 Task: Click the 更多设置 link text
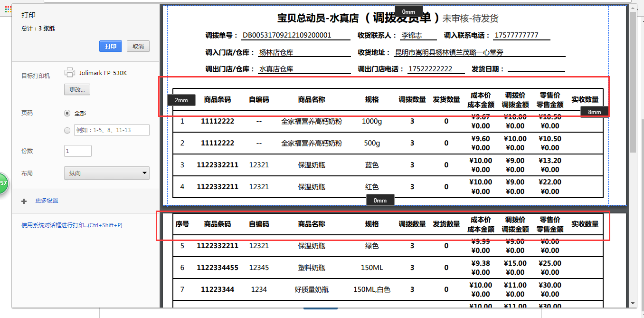[47, 201]
